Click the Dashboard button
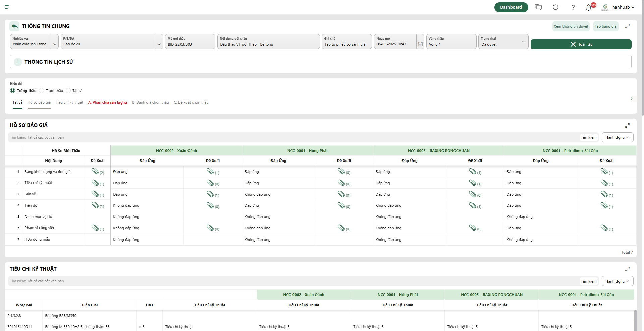 pyautogui.click(x=511, y=7)
